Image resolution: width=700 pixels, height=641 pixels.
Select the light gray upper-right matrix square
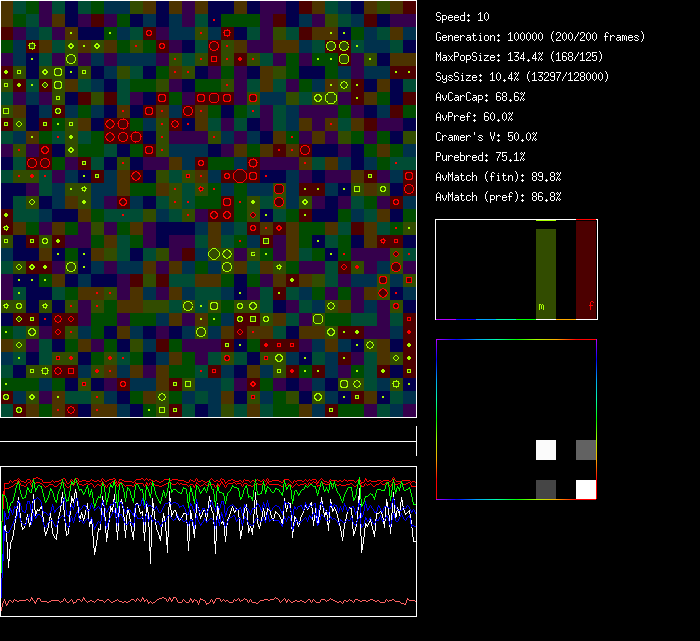pos(586,450)
